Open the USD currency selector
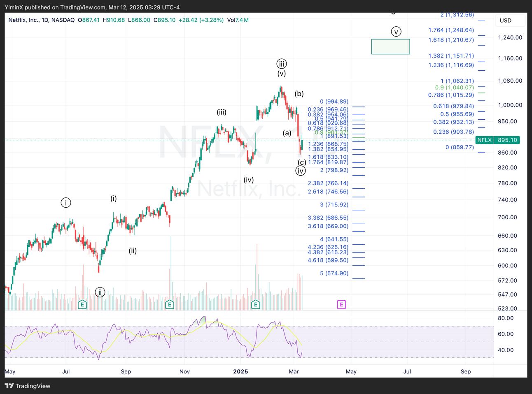 click(x=506, y=21)
